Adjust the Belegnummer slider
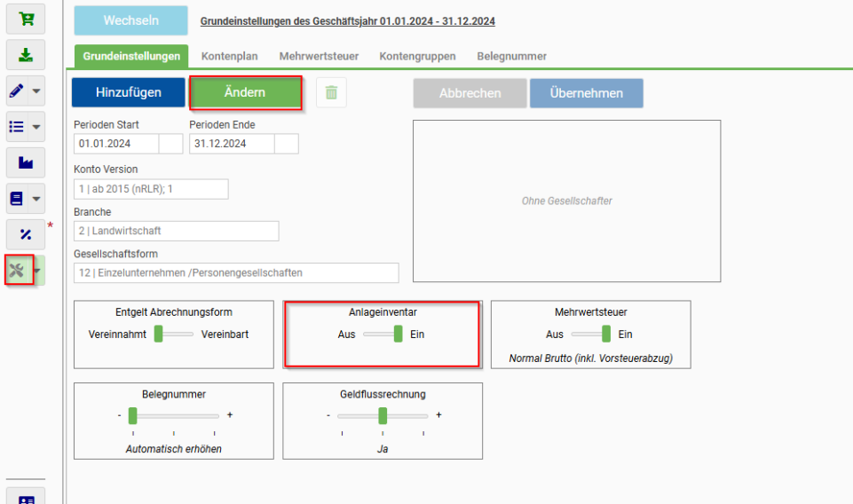The image size is (853, 504). (x=174, y=416)
